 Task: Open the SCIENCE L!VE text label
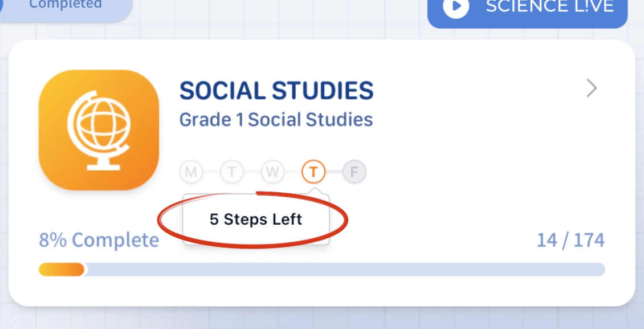(x=550, y=6)
